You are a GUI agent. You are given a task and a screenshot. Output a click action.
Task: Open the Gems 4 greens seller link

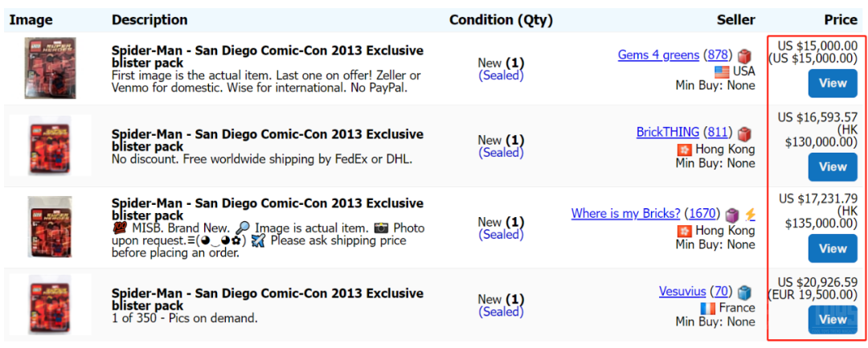coord(659,55)
